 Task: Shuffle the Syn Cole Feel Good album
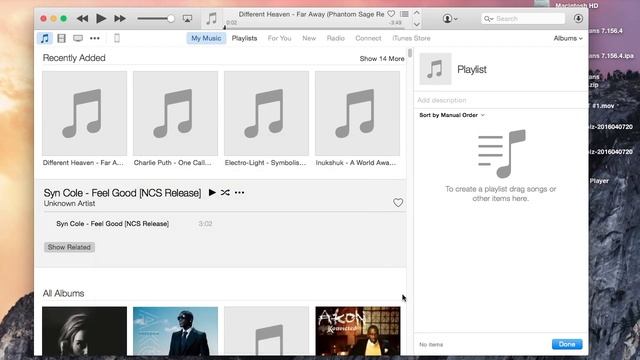tap(225, 192)
